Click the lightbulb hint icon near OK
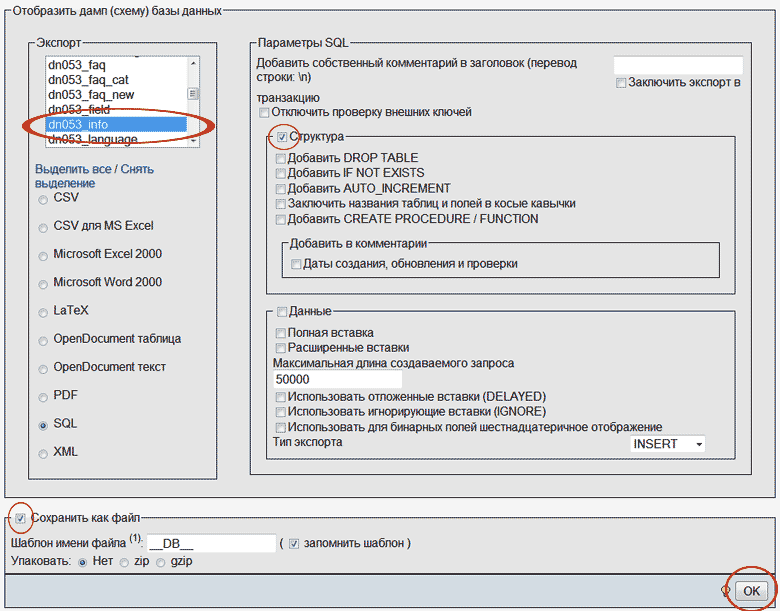Screen dimensions: 780x611 725,591
